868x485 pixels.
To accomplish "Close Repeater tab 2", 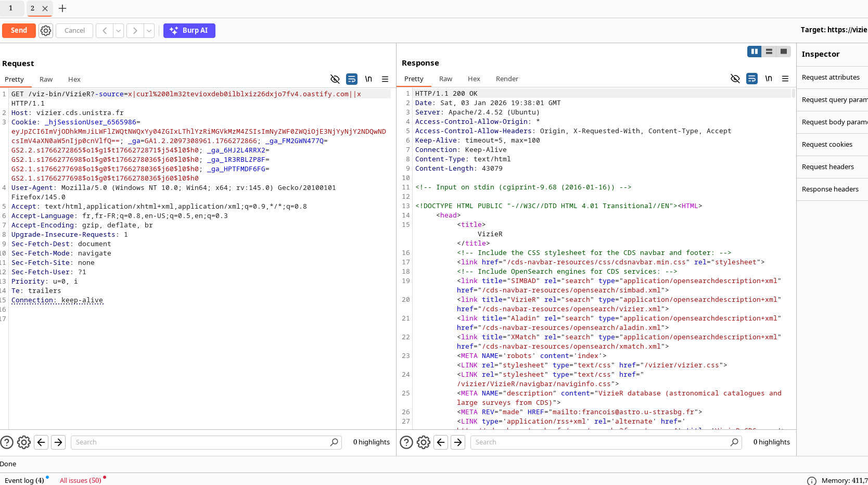I will (45, 8).
